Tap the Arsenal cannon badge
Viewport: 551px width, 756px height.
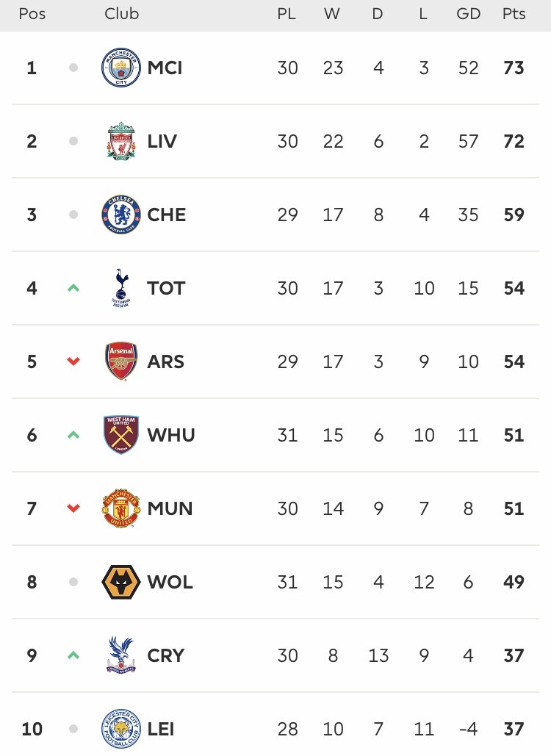tap(121, 361)
